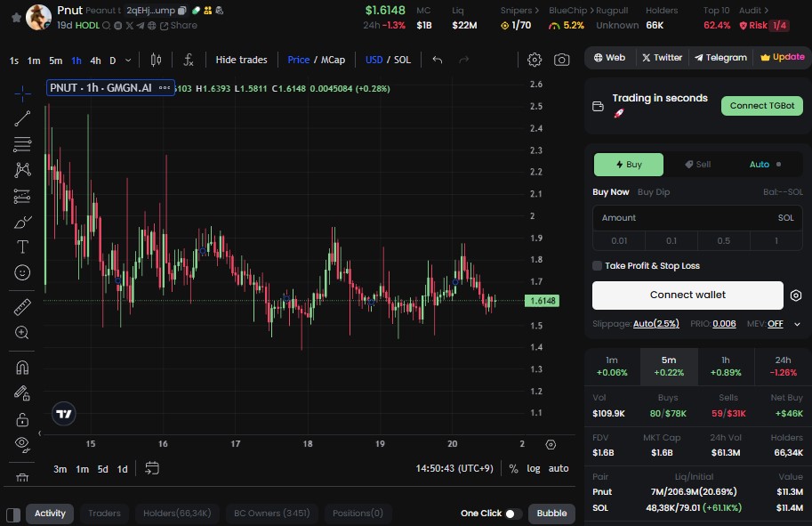
Task: Select the Trend Line drawing tool
Action: tap(20, 117)
